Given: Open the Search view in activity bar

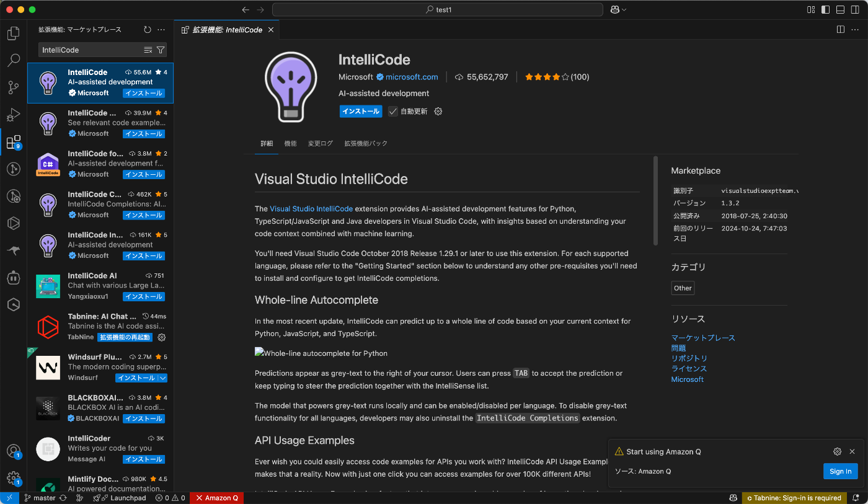Looking at the screenshot, I should click(13, 60).
